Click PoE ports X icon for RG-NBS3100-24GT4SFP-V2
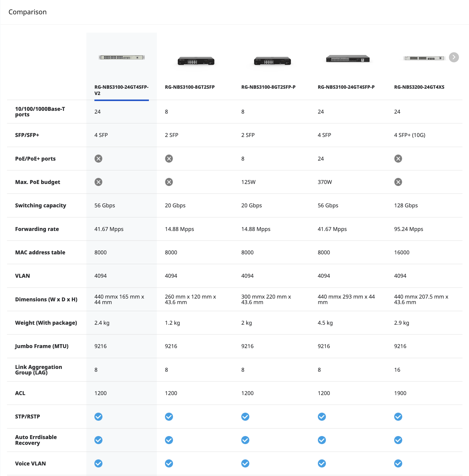 coord(98,159)
